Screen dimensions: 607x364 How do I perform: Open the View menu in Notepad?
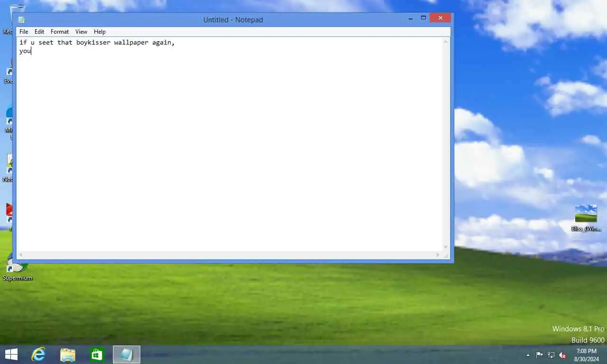(81, 32)
